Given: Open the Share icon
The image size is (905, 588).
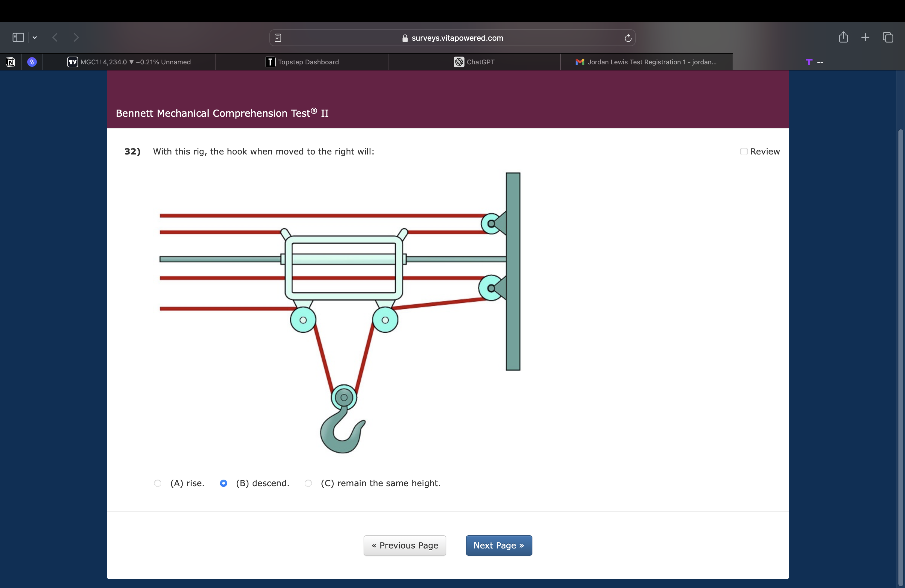Looking at the screenshot, I should (x=843, y=37).
